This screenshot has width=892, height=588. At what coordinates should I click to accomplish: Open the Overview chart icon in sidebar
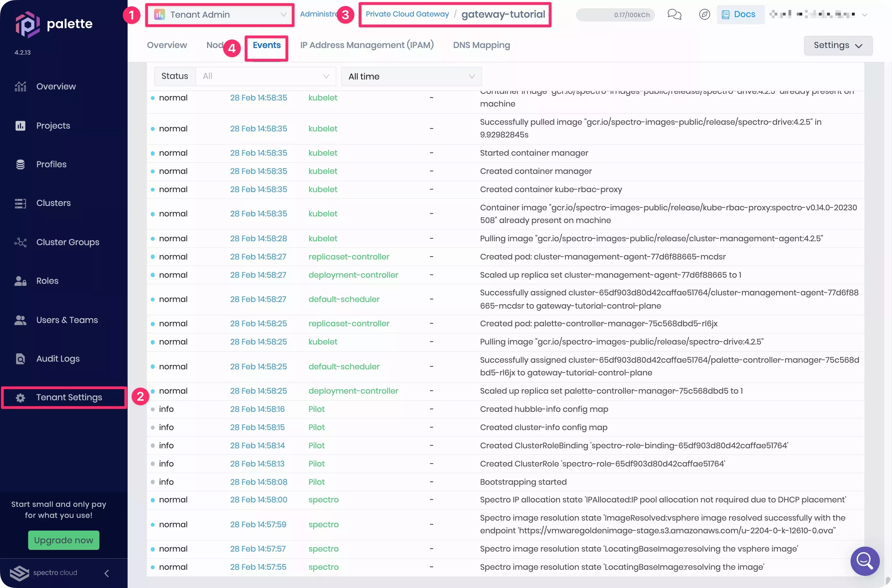point(20,87)
